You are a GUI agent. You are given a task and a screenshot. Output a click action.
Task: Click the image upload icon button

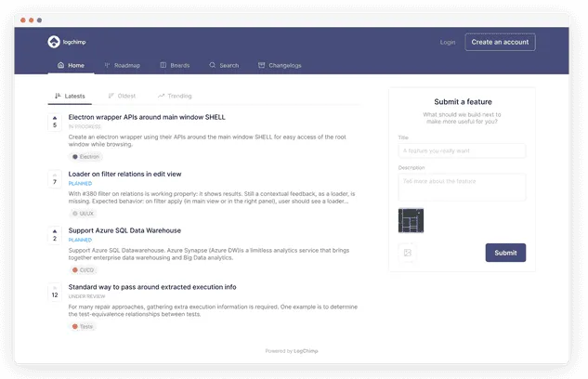coord(408,253)
